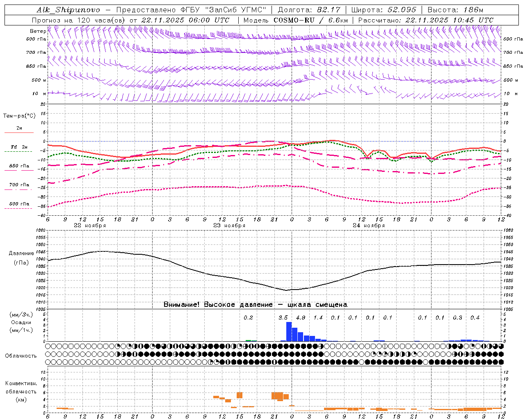
Task: Click the elevation value Высота: 186м
Action: [x=455, y=10]
